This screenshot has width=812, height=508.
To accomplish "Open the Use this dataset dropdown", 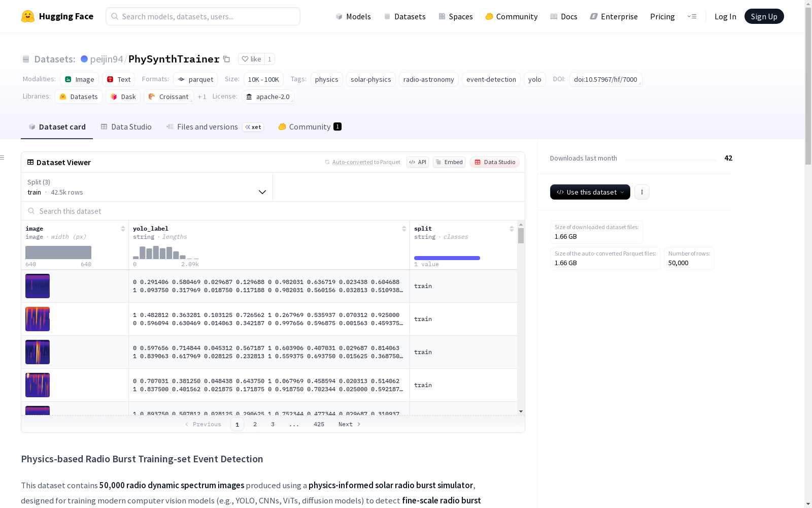I will click(x=590, y=192).
